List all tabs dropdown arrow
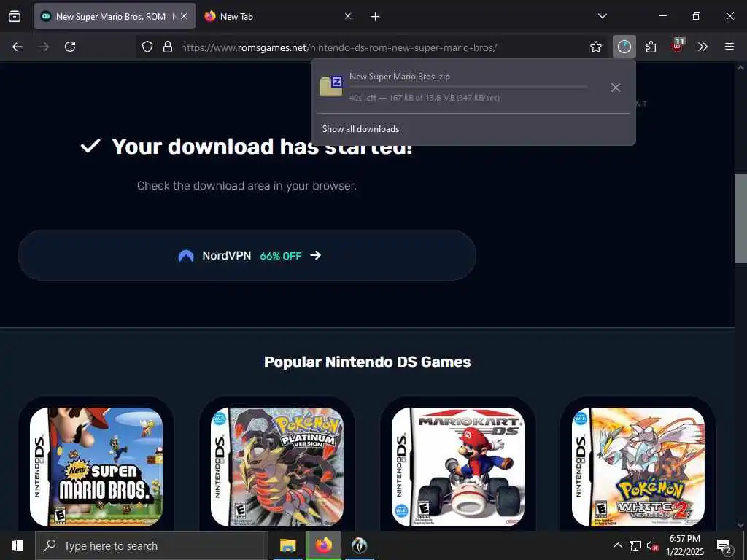 tap(602, 16)
